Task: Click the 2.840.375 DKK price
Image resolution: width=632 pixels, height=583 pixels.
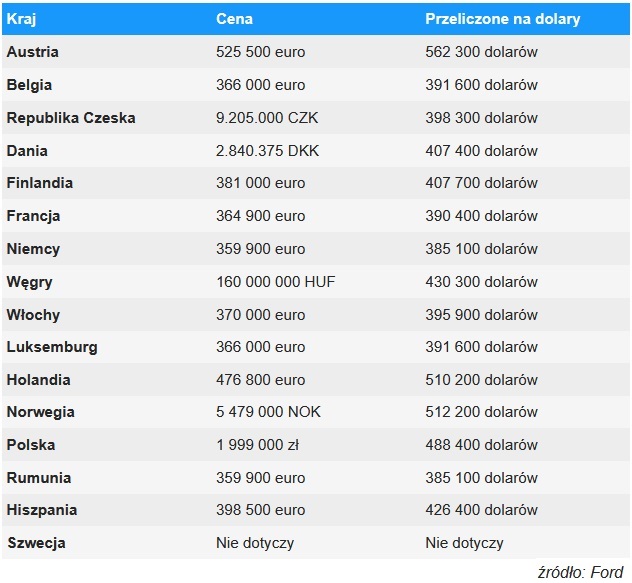Action: coord(267,151)
